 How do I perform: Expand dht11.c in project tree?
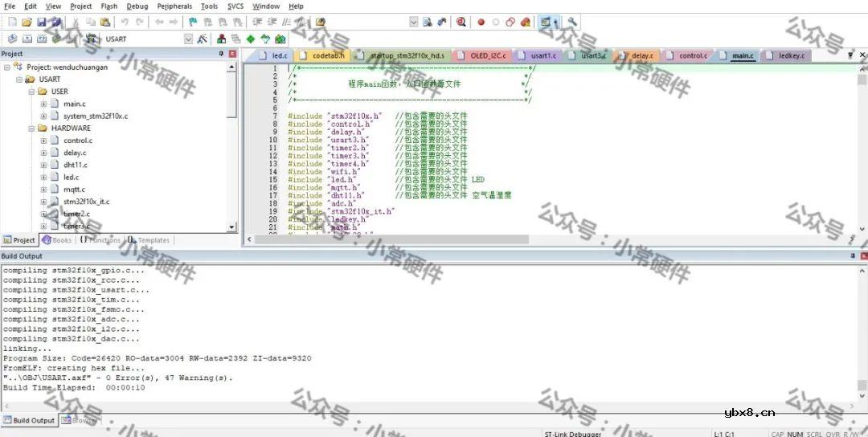tap(43, 165)
